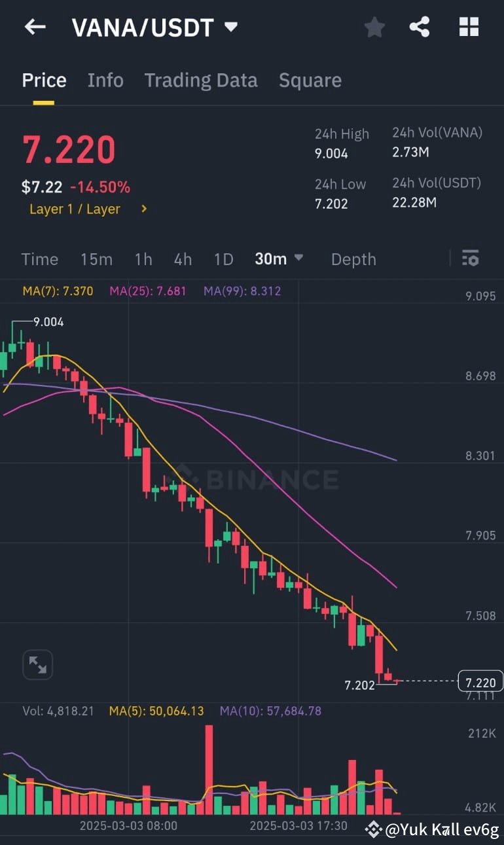Tap the back arrow to exit chart
504x845 pixels.
pos(34,27)
